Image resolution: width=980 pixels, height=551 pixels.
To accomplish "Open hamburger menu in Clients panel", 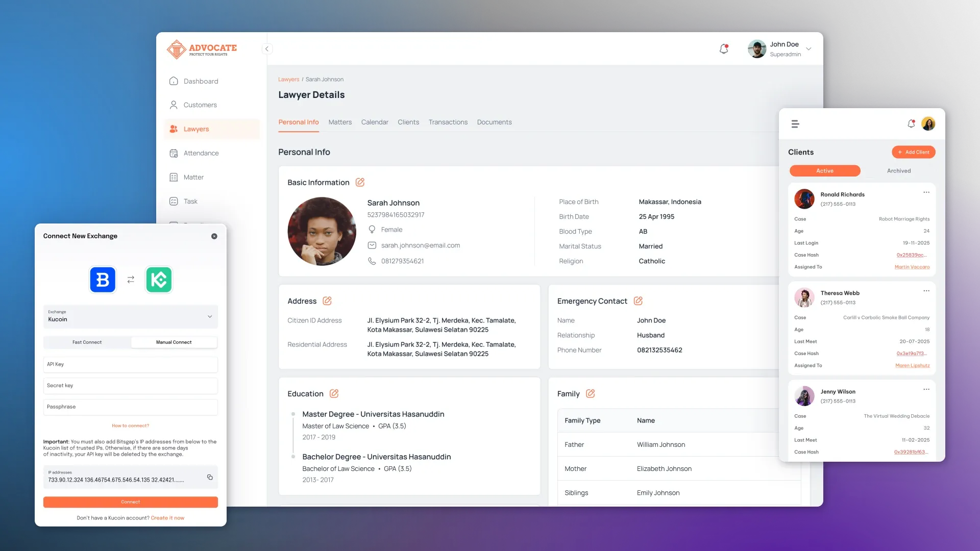I will click(795, 124).
